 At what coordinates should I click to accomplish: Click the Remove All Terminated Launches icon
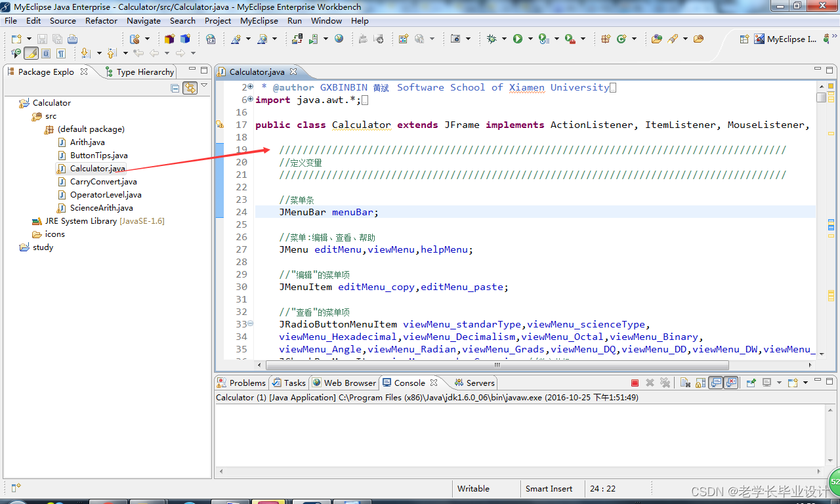pyautogui.click(x=665, y=383)
